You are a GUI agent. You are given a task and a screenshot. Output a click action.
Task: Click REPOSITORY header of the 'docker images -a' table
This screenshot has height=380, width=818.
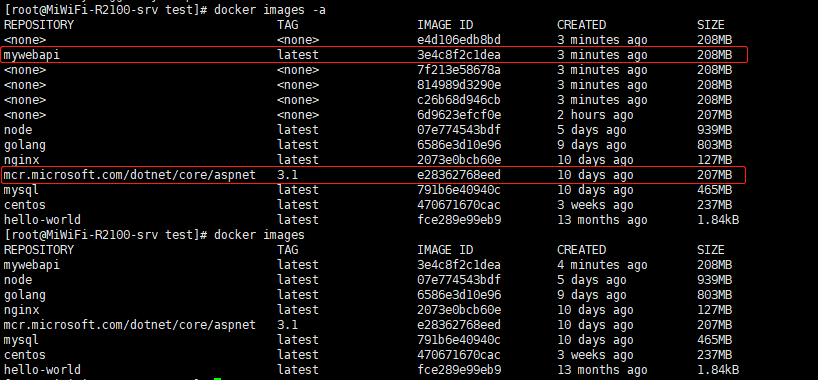click(39, 25)
